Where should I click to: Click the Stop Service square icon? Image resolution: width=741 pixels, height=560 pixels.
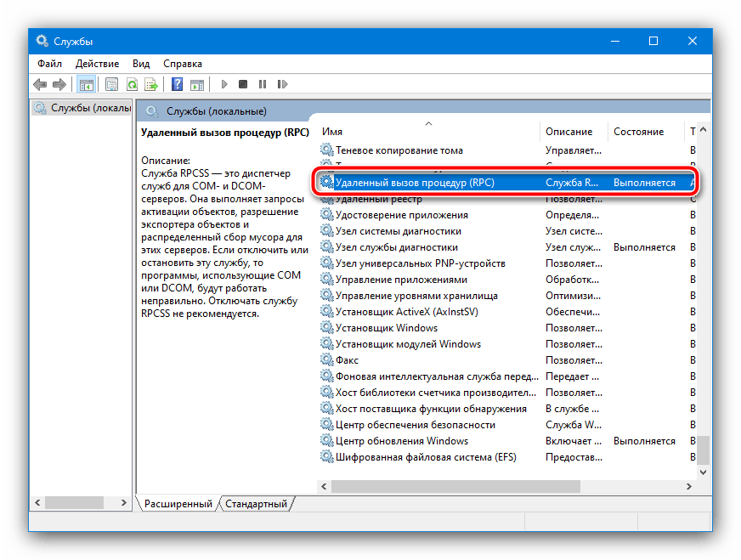(x=243, y=84)
